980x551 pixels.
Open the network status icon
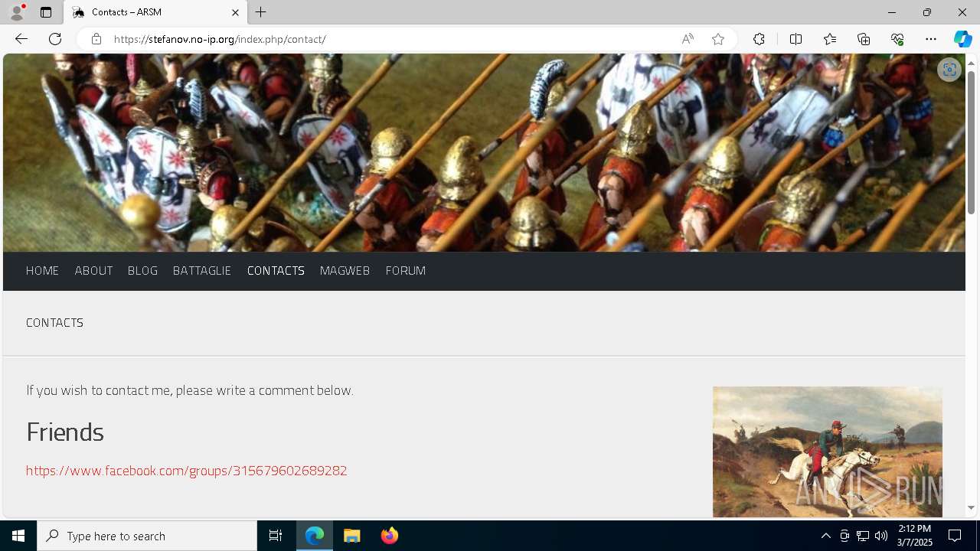(863, 536)
